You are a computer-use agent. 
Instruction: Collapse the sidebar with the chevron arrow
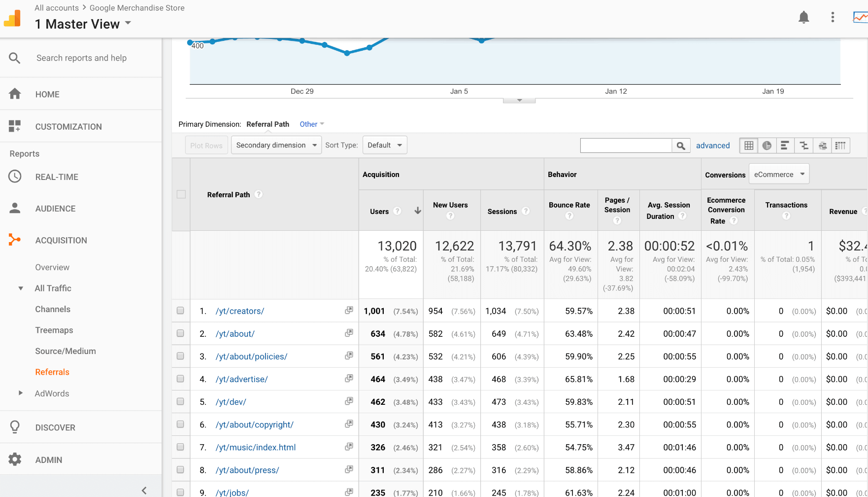pyautogui.click(x=144, y=490)
